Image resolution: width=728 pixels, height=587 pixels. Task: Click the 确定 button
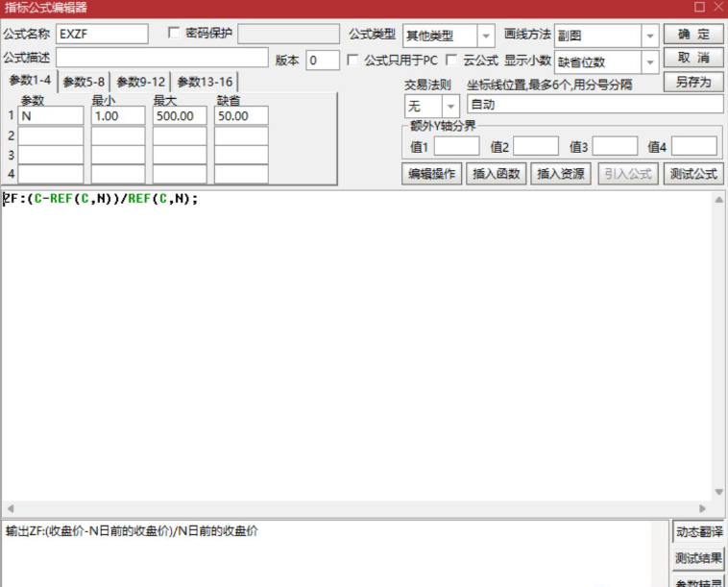click(693, 34)
